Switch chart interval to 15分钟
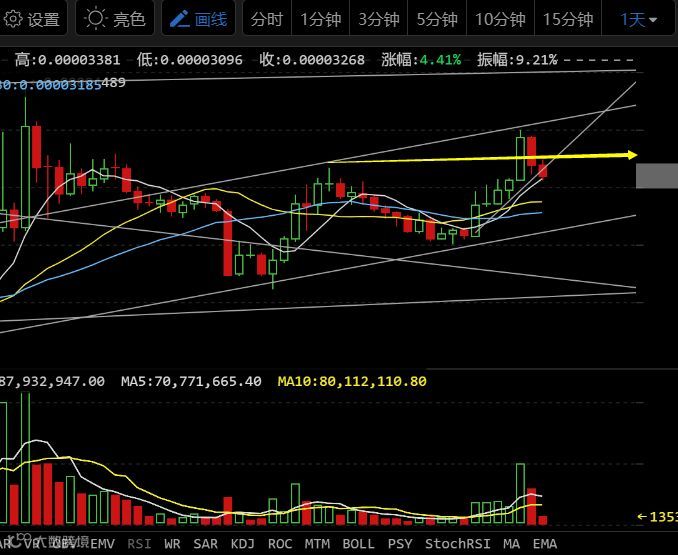Screen dimensions: 678x555 (x=568, y=19)
